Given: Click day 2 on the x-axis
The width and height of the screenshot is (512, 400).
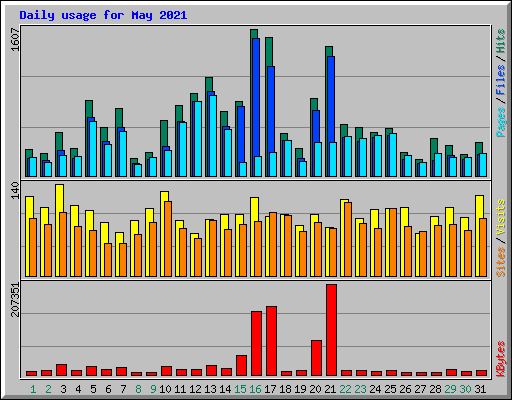Looking at the screenshot, I should click(48, 389).
